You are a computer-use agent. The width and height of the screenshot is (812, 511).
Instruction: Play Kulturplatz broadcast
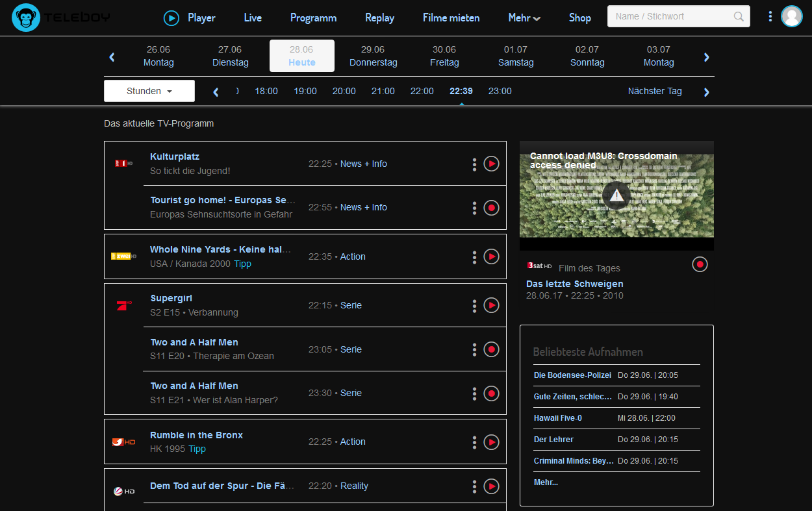(492, 164)
